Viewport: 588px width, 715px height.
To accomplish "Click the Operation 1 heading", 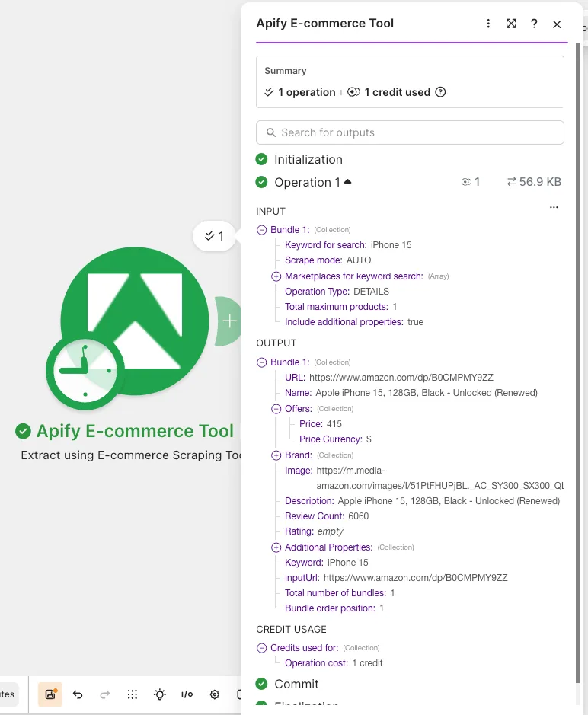I will coord(308,182).
